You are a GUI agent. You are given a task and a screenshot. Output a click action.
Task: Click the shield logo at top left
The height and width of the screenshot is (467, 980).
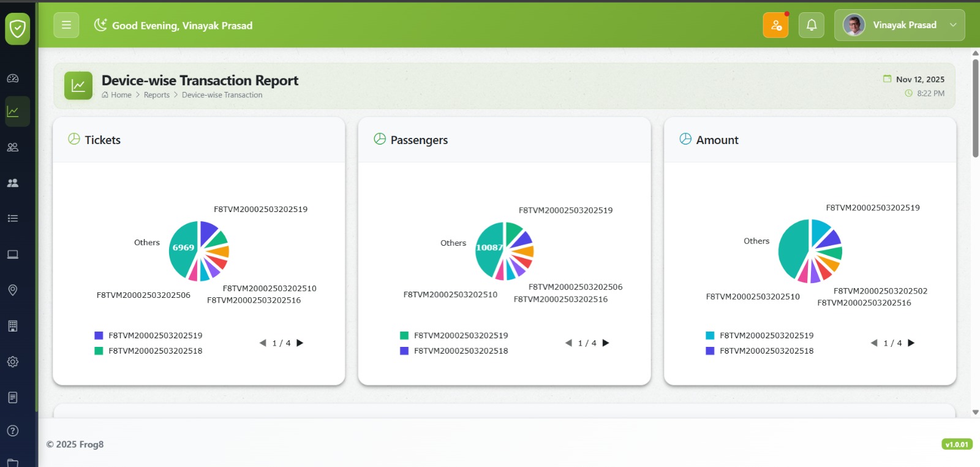click(x=18, y=28)
